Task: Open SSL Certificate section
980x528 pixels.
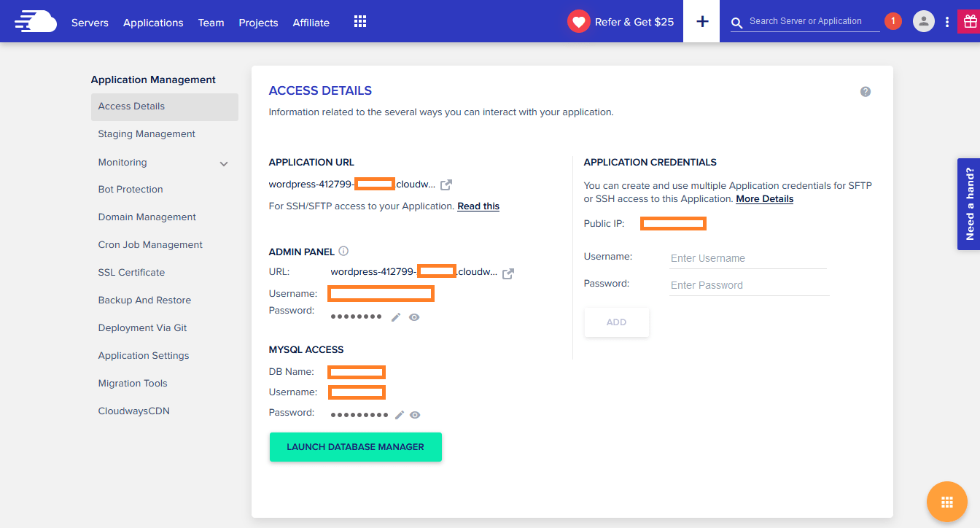Action: pos(131,273)
